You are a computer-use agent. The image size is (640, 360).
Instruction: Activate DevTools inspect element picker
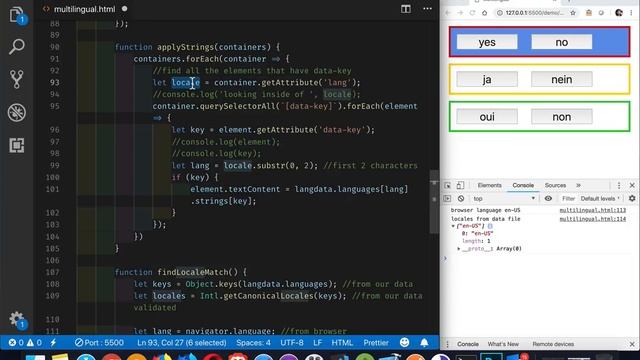(x=447, y=185)
